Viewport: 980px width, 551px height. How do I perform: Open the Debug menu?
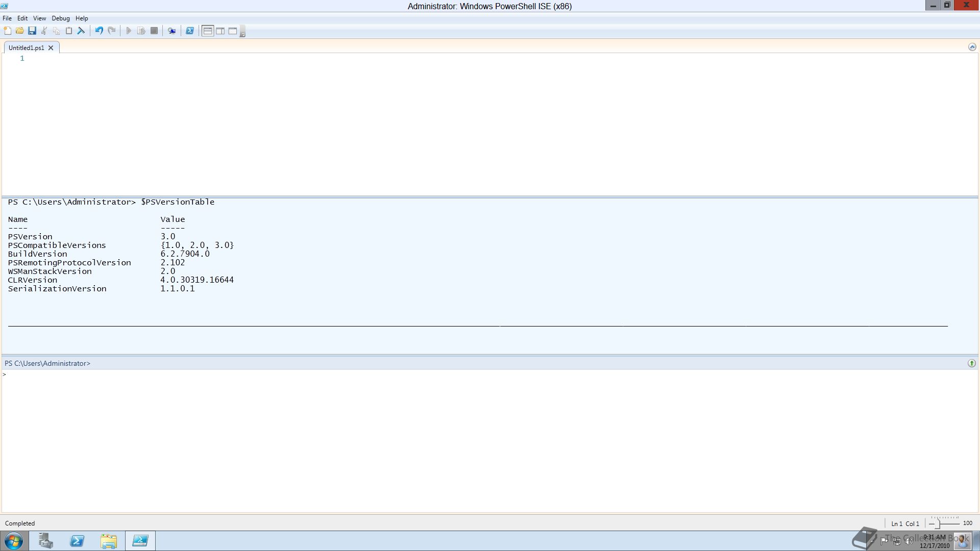61,18
